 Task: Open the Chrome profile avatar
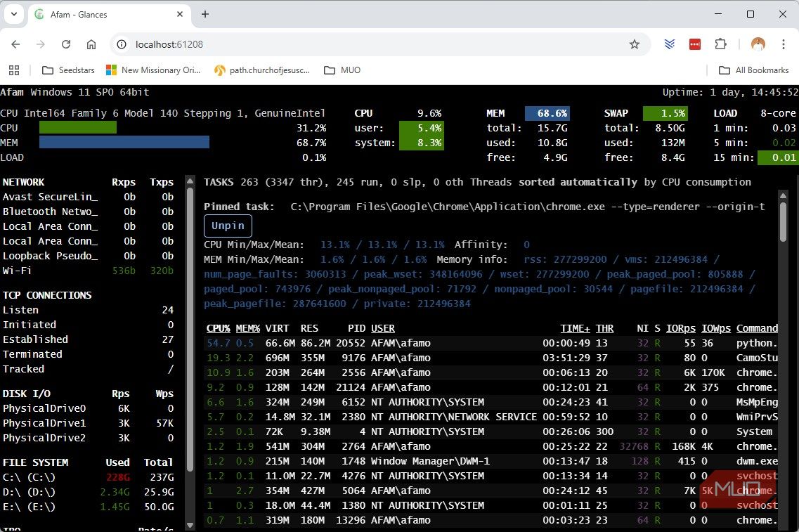pyautogui.click(x=758, y=44)
